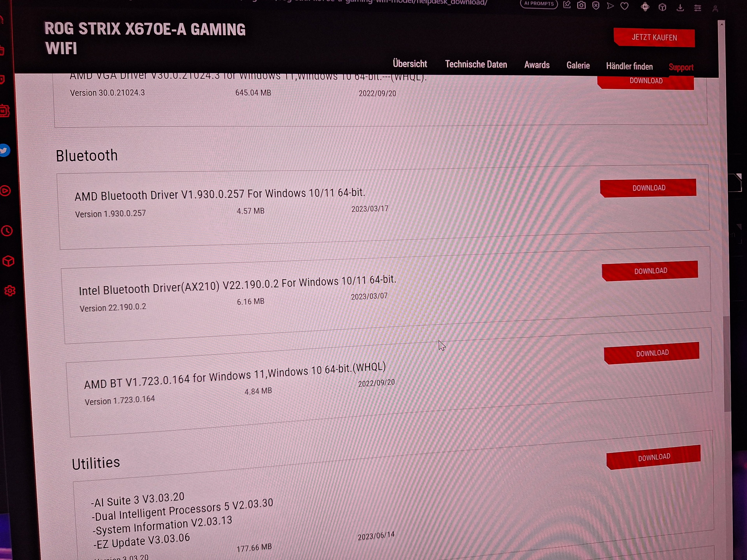Select the Galerie tab
This screenshot has height=560, width=747.
(x=578, y=66)
